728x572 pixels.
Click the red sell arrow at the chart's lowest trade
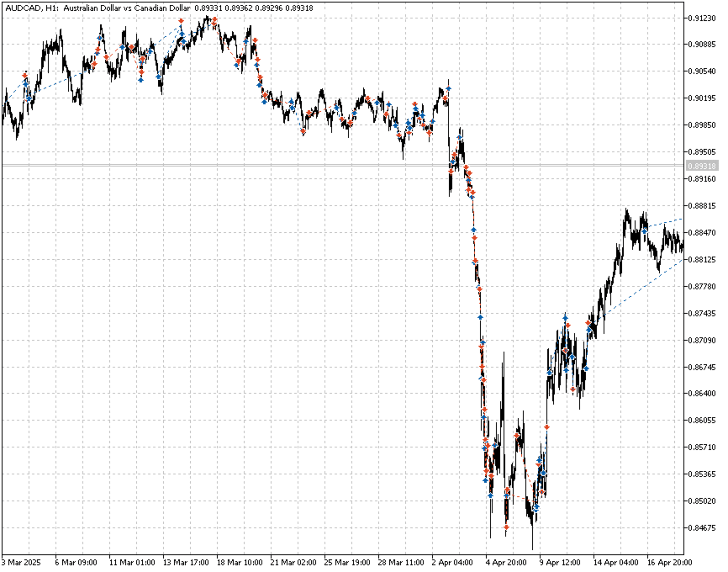coord(507,527)
